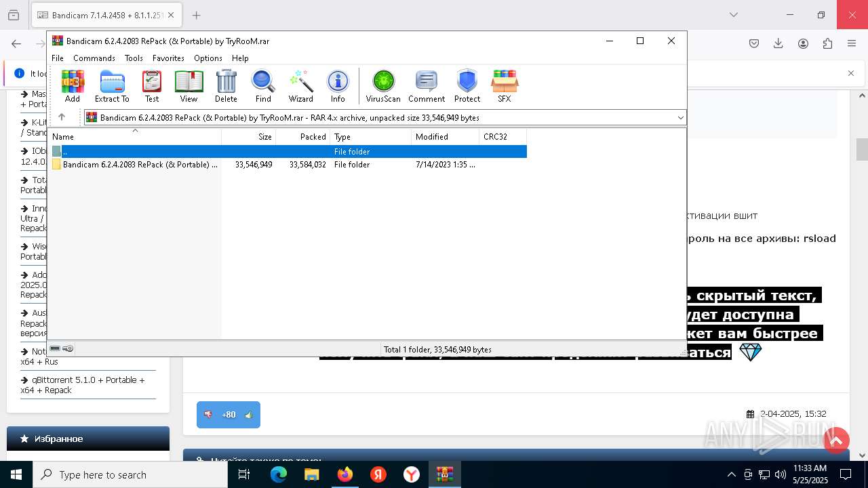Open the browser hamburger menu

click(852, 43)
